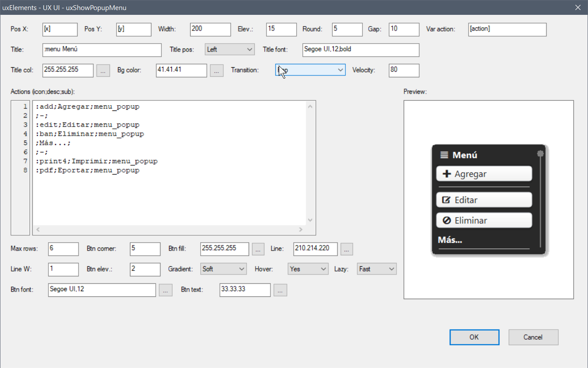This screenshot has width=588, height=368.
Task: Open color picker for Bg color
Action: point(217,70)
